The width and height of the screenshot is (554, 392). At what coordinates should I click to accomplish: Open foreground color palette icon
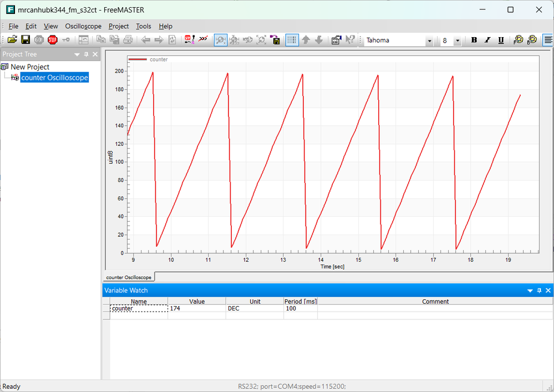[x=519, y=40]
